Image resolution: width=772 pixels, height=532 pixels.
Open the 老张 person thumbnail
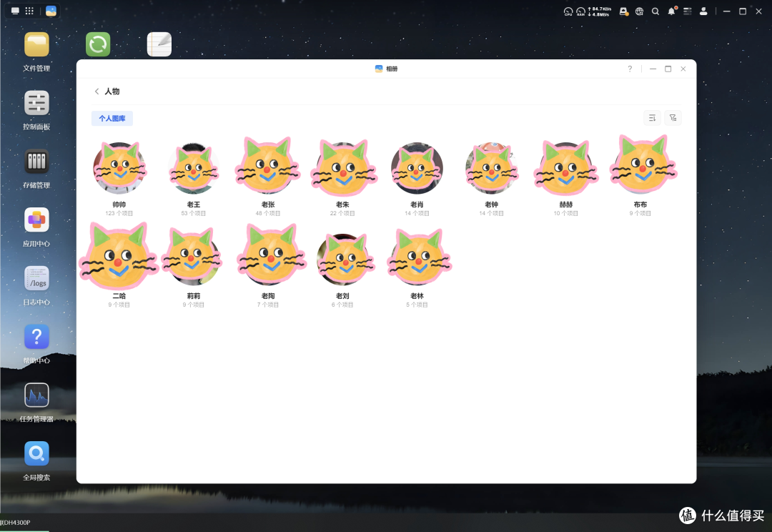pyautogui.click(x=268, y=167)
